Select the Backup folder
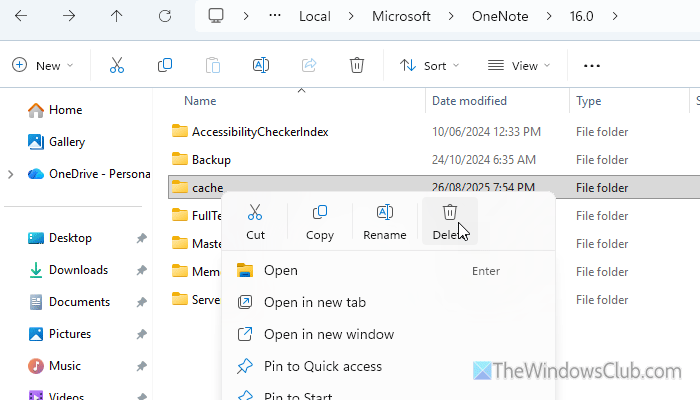The image size is (700, 400). coord(211,160)
